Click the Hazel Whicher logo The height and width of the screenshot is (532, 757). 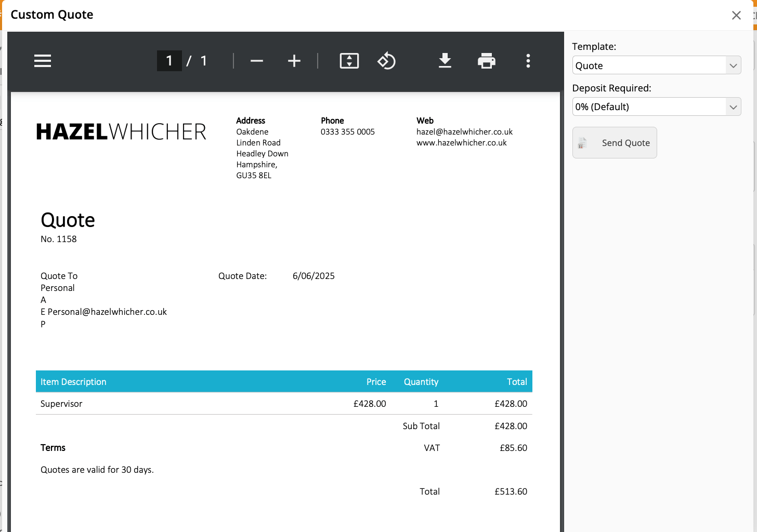[121, 132]
